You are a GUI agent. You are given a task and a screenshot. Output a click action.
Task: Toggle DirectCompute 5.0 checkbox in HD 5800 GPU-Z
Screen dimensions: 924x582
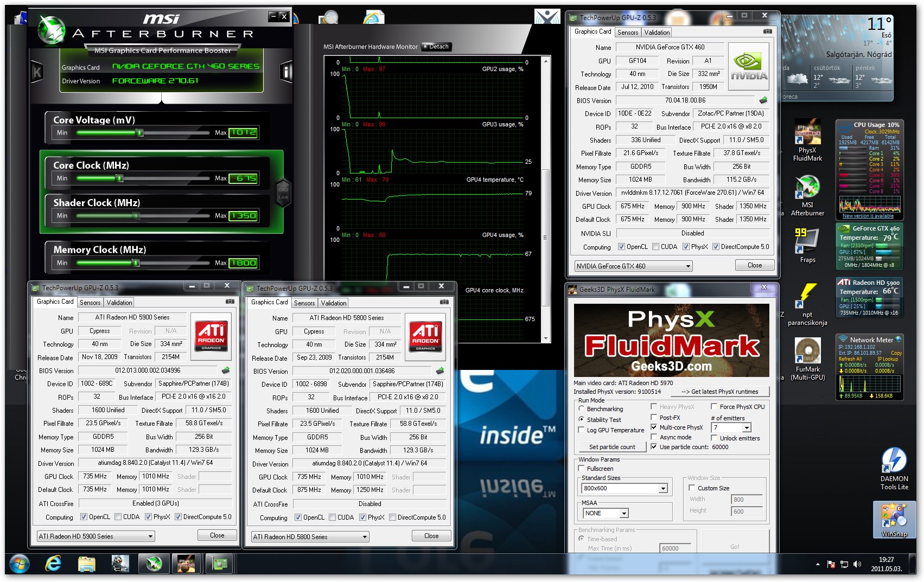pyautogui.click(x=392, y=517)
